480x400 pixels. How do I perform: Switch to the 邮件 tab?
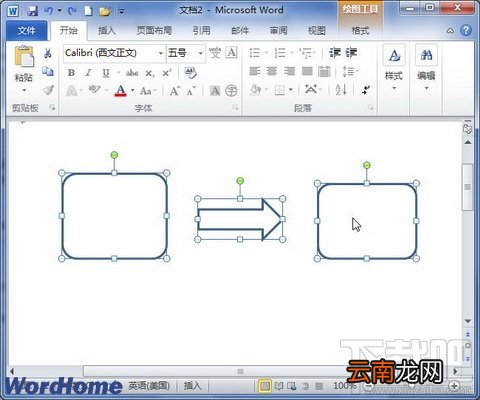(x=240, y=31)
